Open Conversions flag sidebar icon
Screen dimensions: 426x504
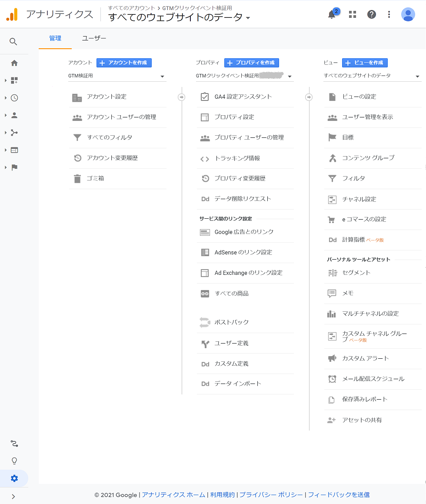pos(14,167)
